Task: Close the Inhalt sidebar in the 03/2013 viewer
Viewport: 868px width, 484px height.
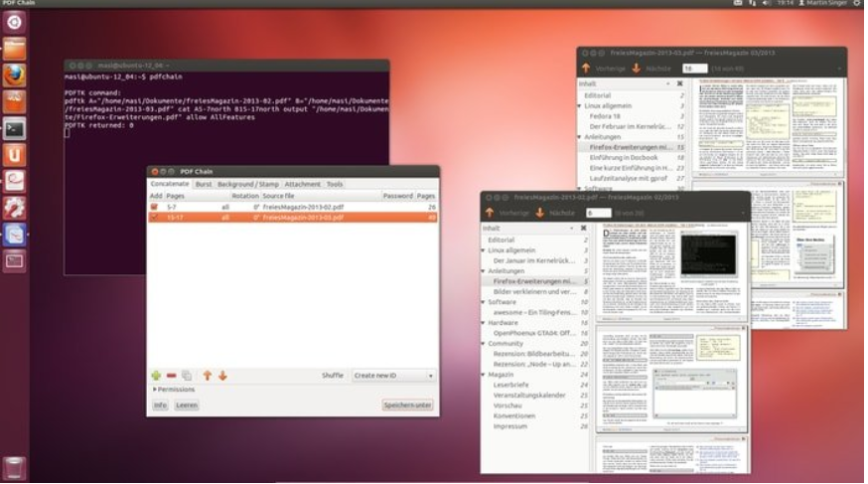Action: 679,83
